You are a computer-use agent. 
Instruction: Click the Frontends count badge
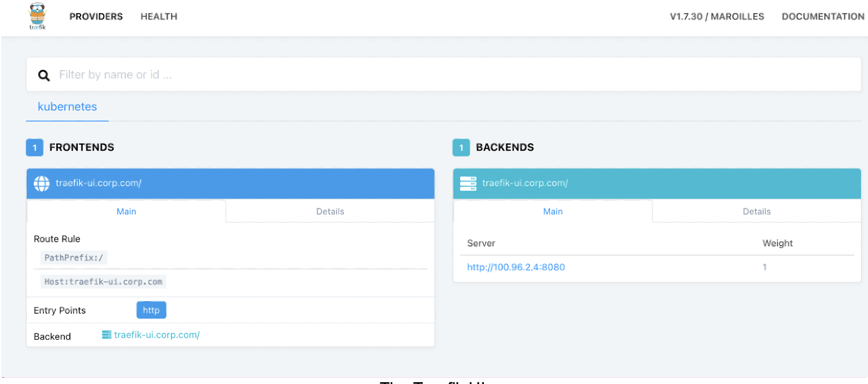34,148
